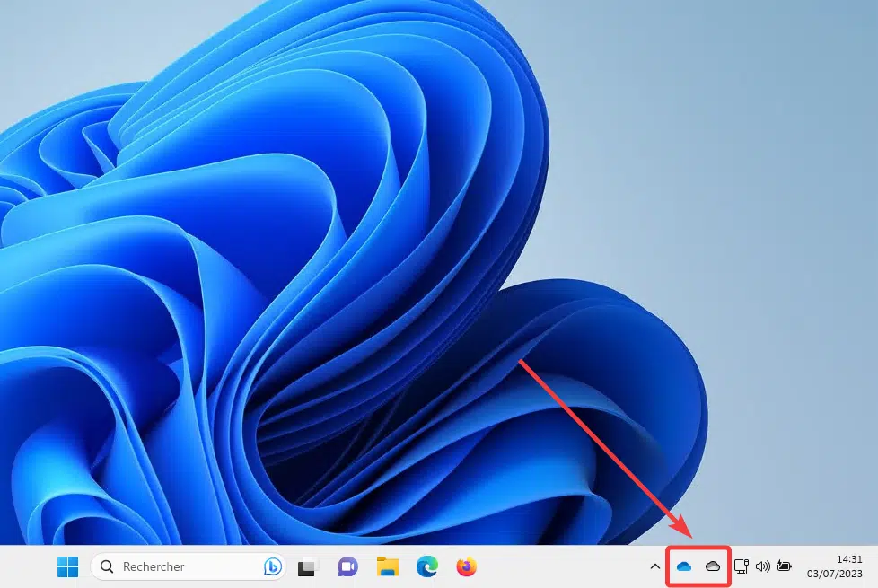This screenshot has width=878, height=588.
Task: Open the volume speaker tray icon
Action: [x=763, y=566]
